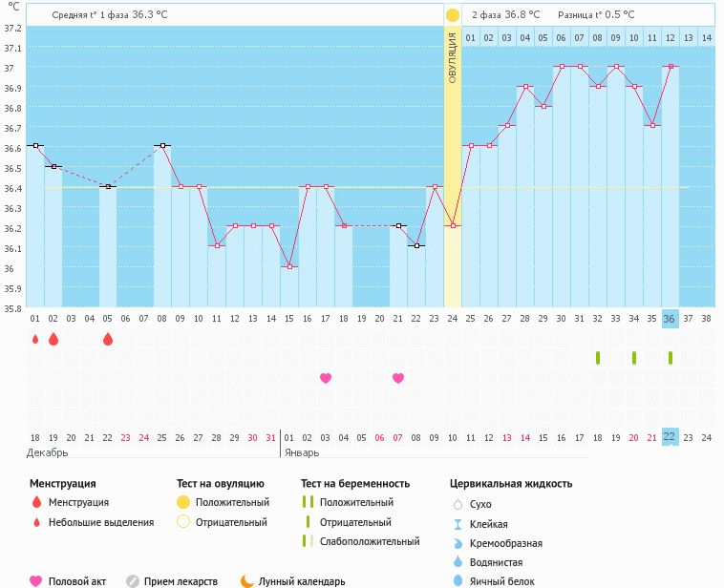This screenshot has height=588, width=724.
Task: Click phase-two day number 01 in header
Action: pyautogui.click(x=470, y=38)
